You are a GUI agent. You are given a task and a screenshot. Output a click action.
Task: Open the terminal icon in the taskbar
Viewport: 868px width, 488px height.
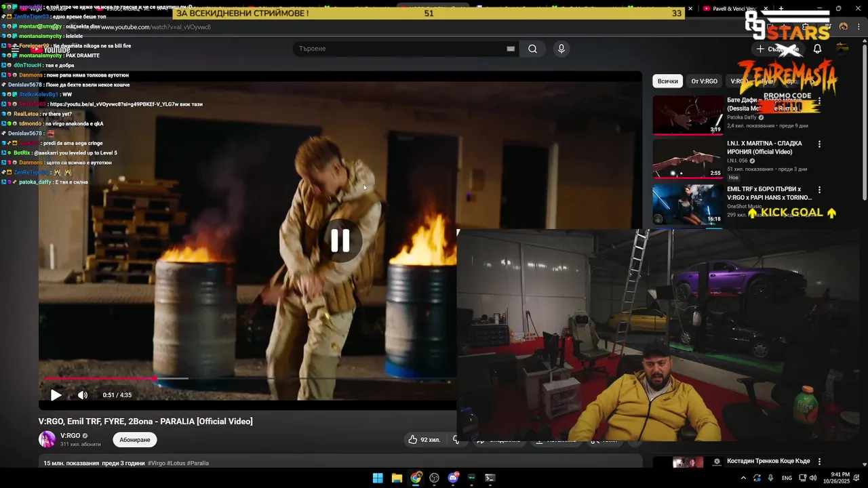coord(490,478)
